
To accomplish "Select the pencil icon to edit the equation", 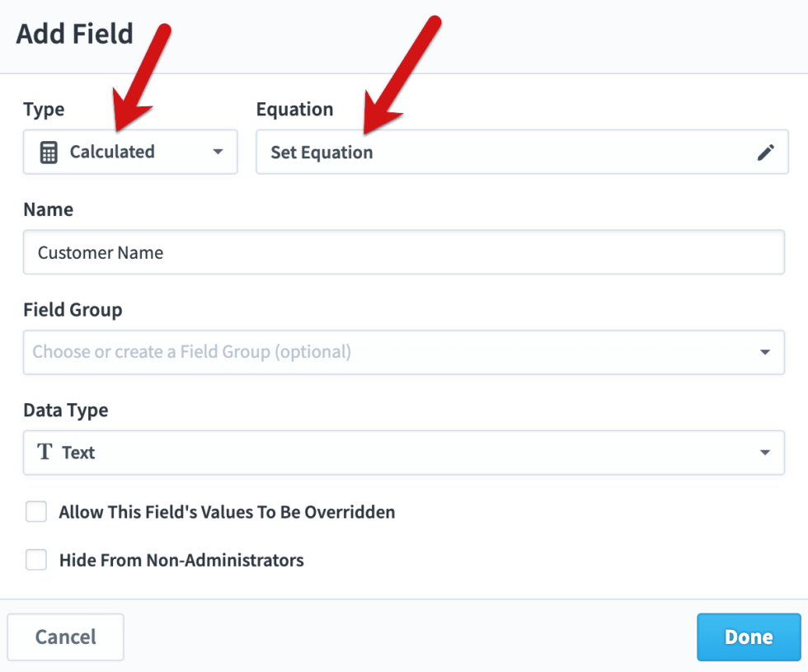I will pos(766,152).
